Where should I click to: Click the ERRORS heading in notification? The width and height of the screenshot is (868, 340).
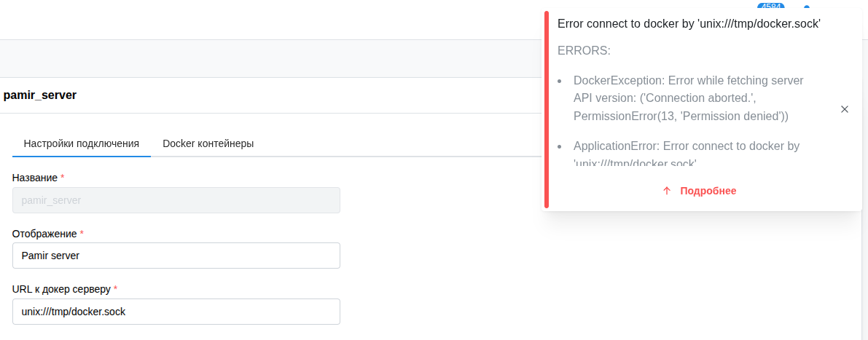584,51
